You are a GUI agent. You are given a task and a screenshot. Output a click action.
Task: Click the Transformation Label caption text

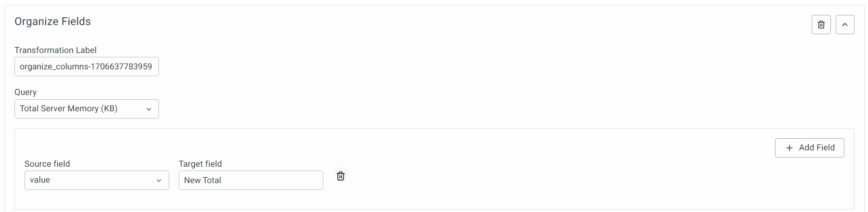55,50
